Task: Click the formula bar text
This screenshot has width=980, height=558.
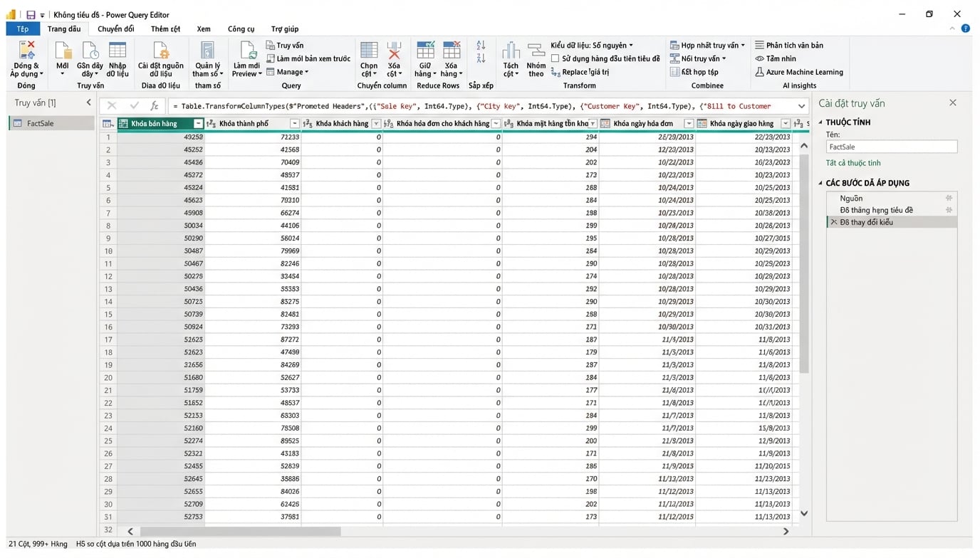Action: [x=471, y=106]
